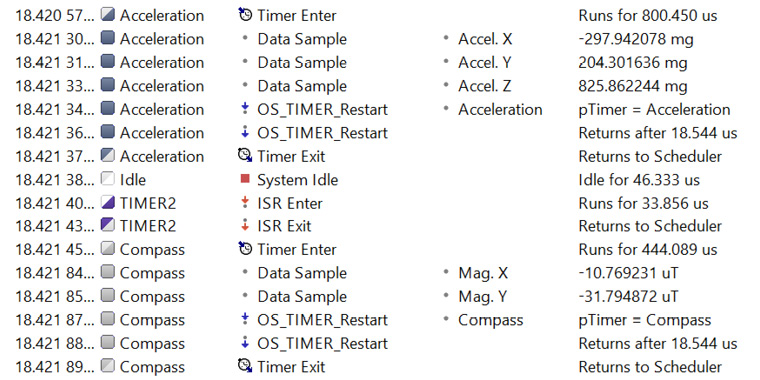Click the red System Idle square icon
760x380 pixels.
[245, 179]
